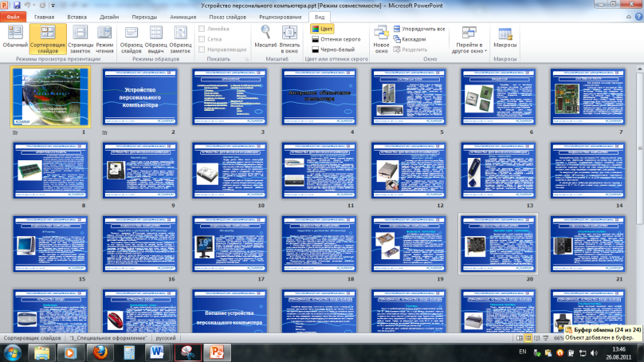Viewport: 644px width, 362px height.
Task: Click the Slide Show icon in status bar
Action: tap(546, 338)
